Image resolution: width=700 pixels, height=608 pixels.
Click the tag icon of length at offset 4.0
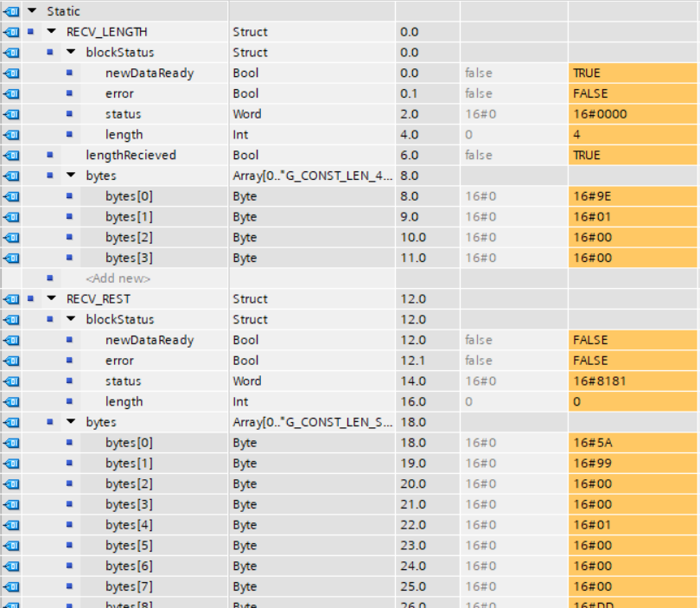pos(11,134)
